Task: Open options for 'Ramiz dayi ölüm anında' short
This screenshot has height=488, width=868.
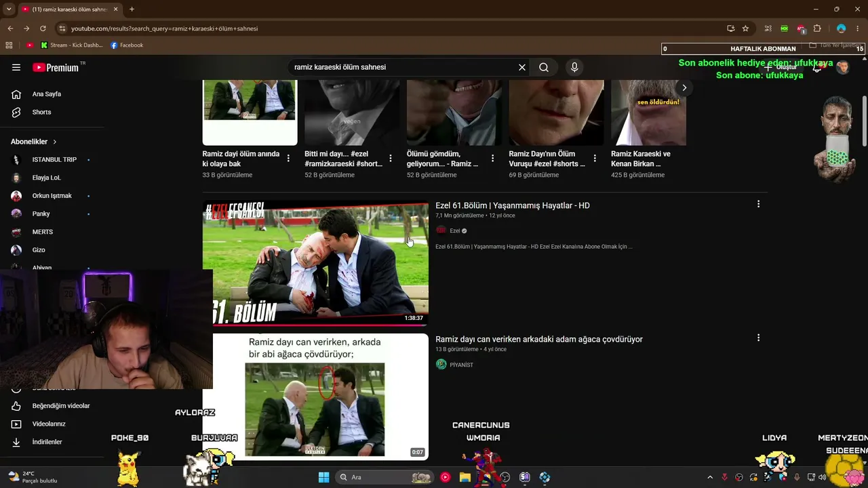Action: coord(288,159)
